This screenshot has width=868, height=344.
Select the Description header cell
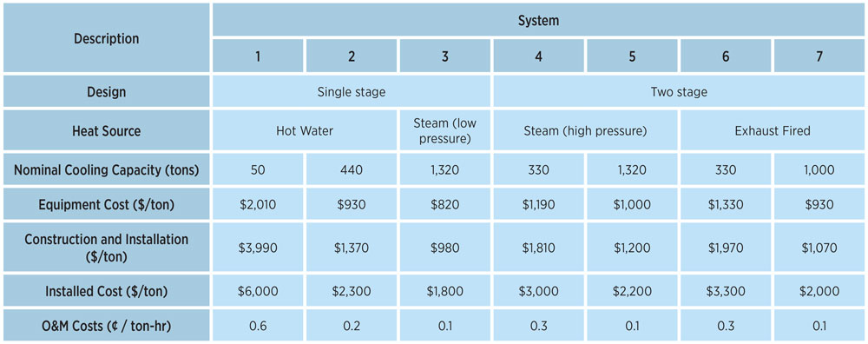[106, 38]
